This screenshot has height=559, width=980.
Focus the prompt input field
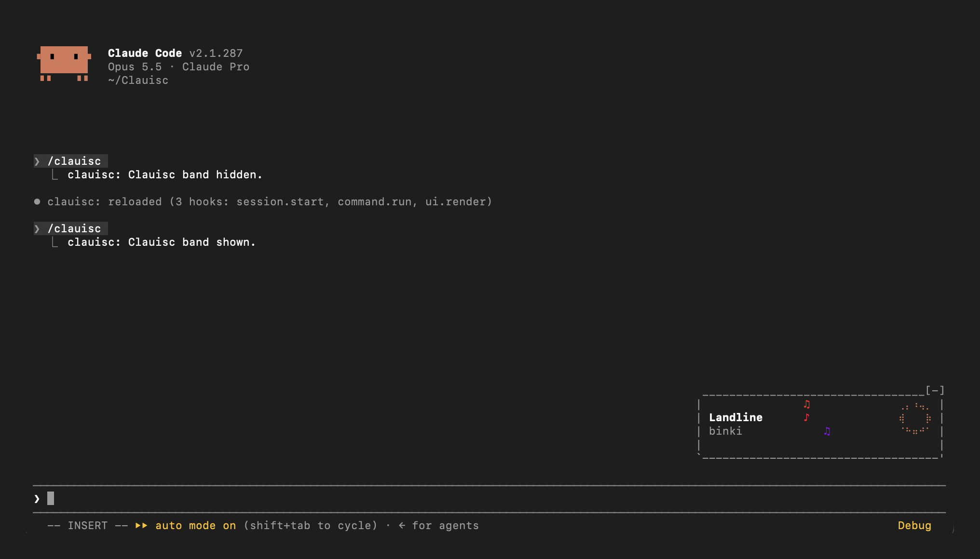[489, 499]
